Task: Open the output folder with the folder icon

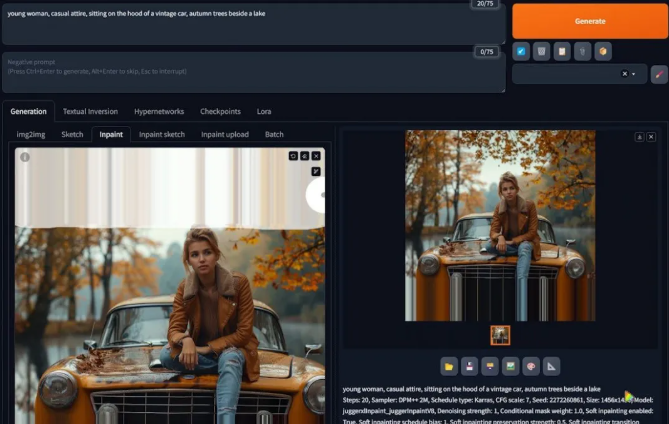Action: pyautogui.click(x=449, y=366)
